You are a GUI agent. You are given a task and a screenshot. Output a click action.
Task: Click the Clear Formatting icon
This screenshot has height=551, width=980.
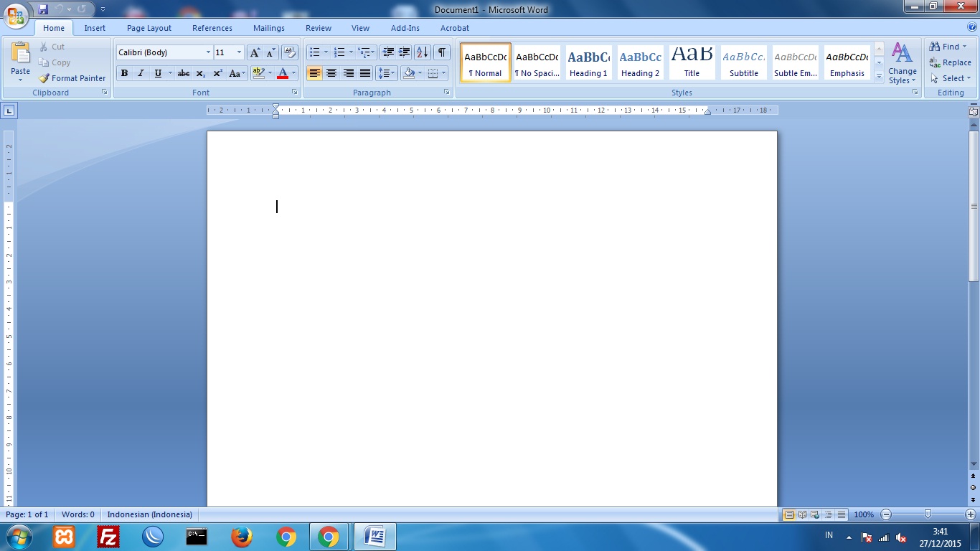290,52
